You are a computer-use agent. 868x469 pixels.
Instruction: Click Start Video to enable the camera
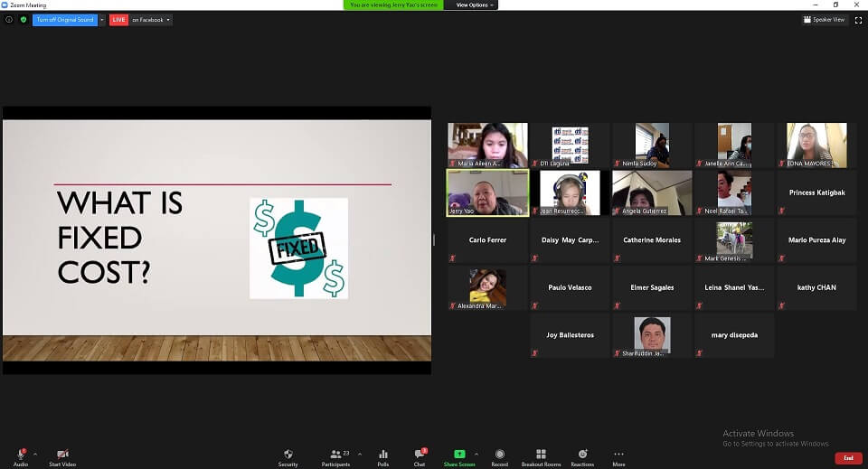coord(62,455)
